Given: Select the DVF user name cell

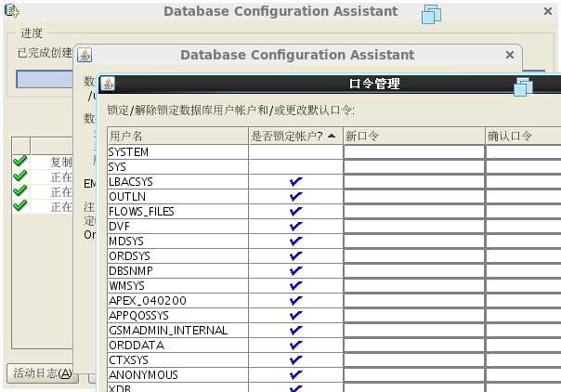Looking at the screenshot, I should 177,226.
